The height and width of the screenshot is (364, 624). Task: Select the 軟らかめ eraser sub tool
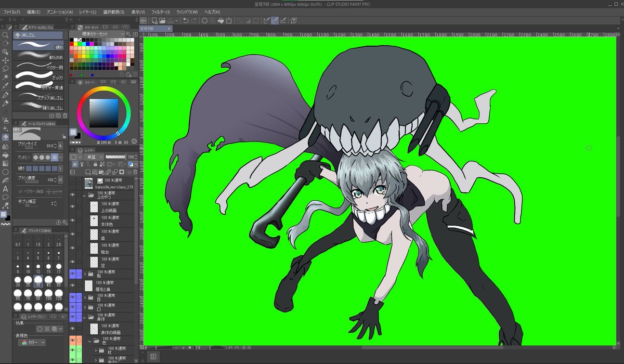[39, 57]
